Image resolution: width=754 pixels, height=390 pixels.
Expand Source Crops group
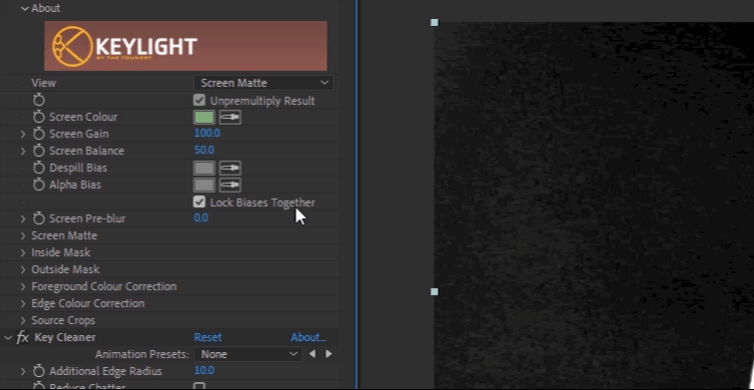pos(23,320)
